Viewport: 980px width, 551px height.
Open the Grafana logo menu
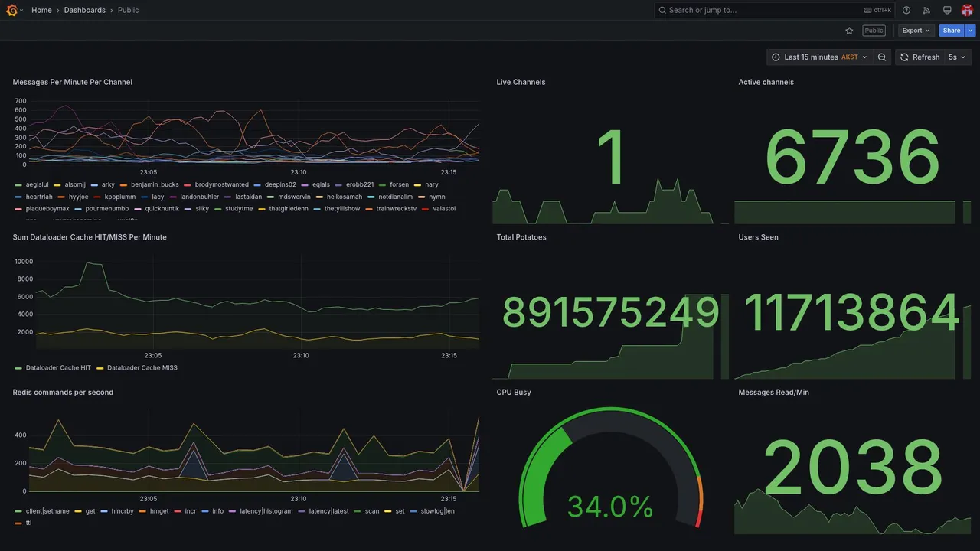pos(11,10)
